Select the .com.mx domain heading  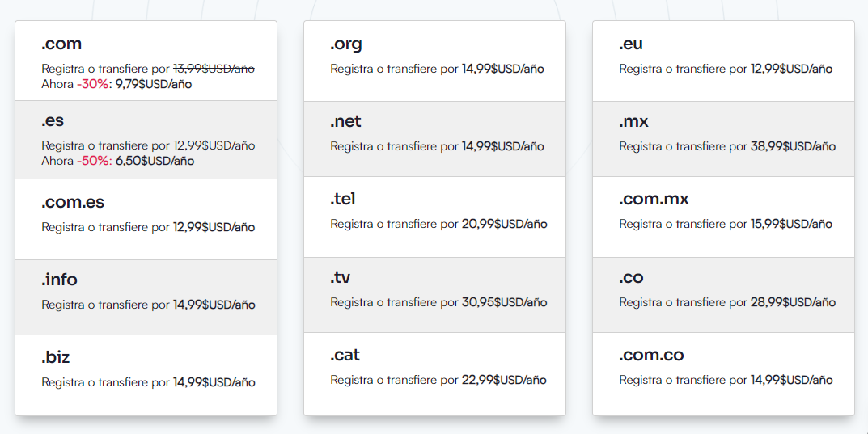pos(654,199)
